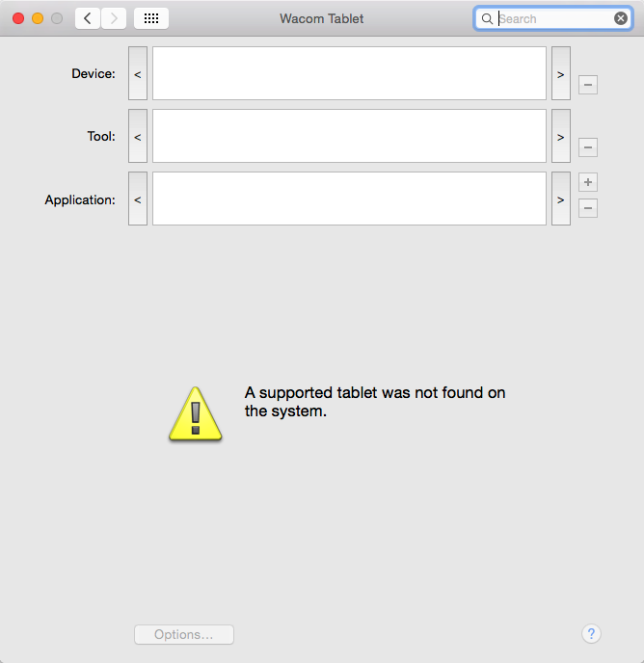
Task: Click the Options... button
Action: click(x=183, y=634)
